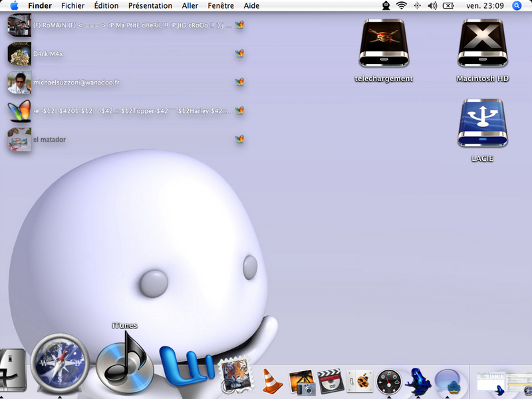
Task: Click the RoMAiN contact avatar
Action: tap(19, 25)
